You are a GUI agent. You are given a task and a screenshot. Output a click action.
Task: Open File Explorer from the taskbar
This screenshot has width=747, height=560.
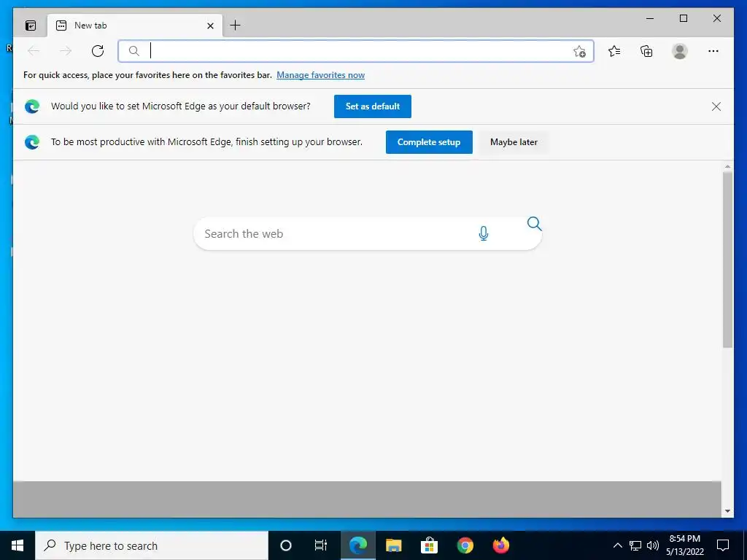tap(393, 545)
